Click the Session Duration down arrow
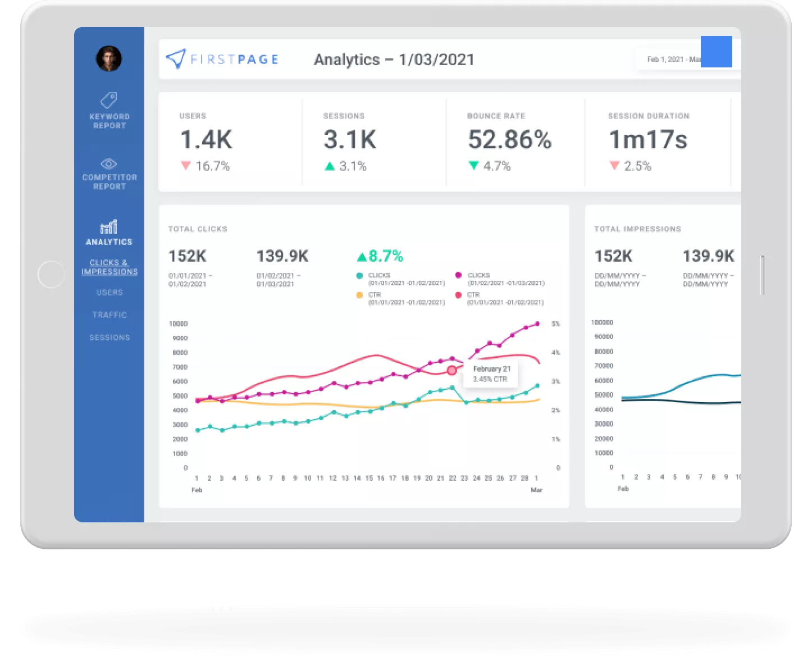Image resolution: width=812 pixels, height=665 pixels. coord(614,166)
